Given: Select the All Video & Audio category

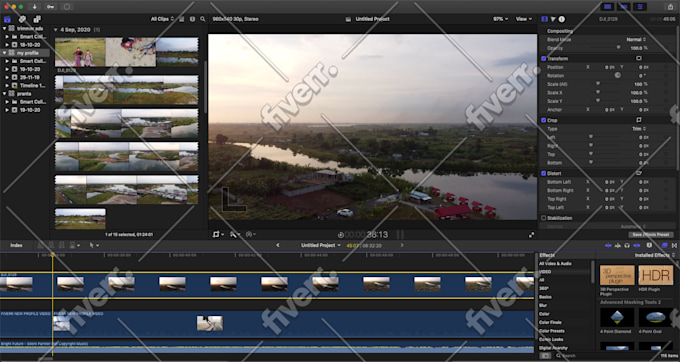Looking at the screenshot, I should tap(555, 264).
